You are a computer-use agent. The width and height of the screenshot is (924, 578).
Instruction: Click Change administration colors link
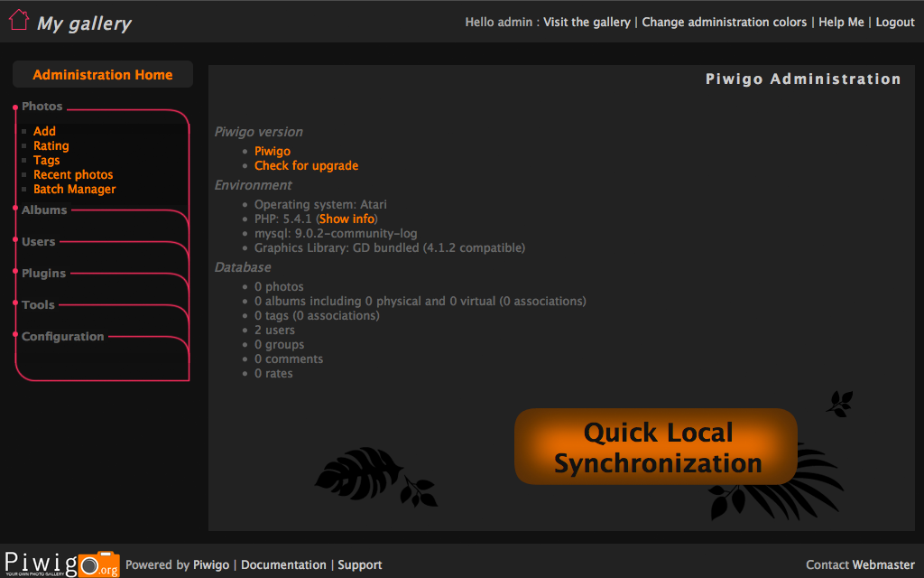[x=724, y=22]
